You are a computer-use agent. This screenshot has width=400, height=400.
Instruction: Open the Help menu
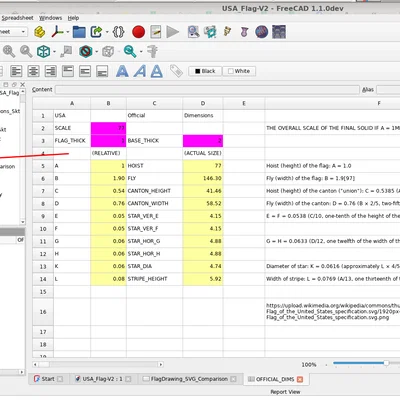[73, 18]
